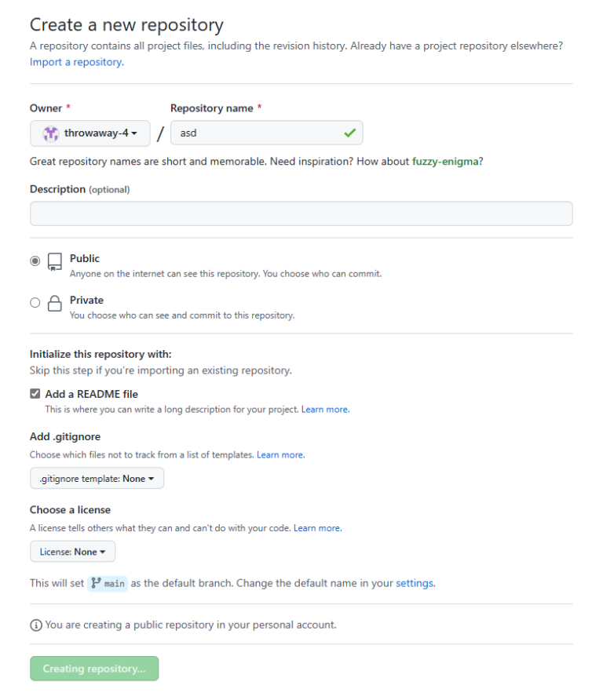Viewport: 603px width, 700px height.
Task: Open Learn more link for README file
Action: click(325, 410)
